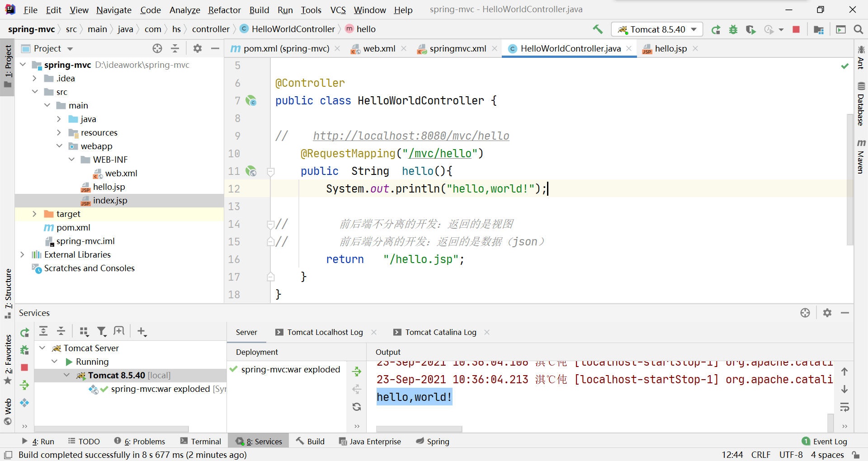
Task: Switch to the springmvc.xml editor tab
Action: [x=458, y=48]
